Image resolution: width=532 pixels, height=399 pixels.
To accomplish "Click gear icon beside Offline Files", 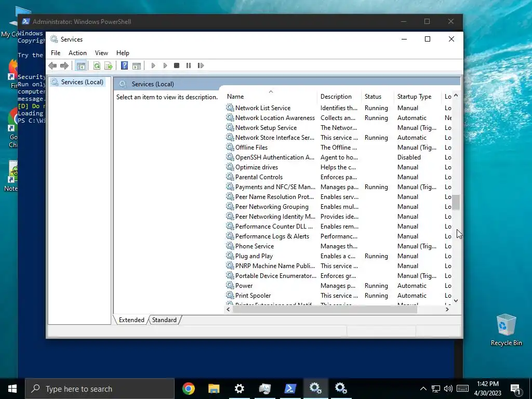I will (230, 147).
